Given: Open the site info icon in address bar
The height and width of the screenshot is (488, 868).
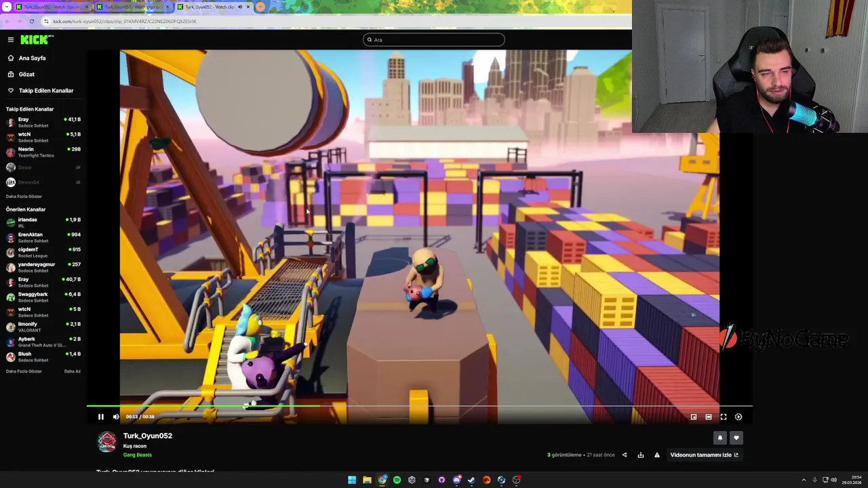Looking at the screenshot, I should [47, 21].
